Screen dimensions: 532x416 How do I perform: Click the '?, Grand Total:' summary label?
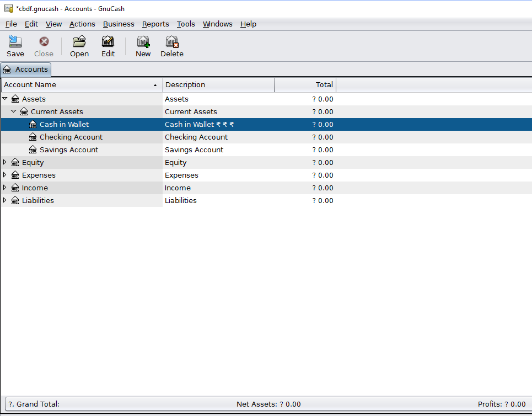34,404
